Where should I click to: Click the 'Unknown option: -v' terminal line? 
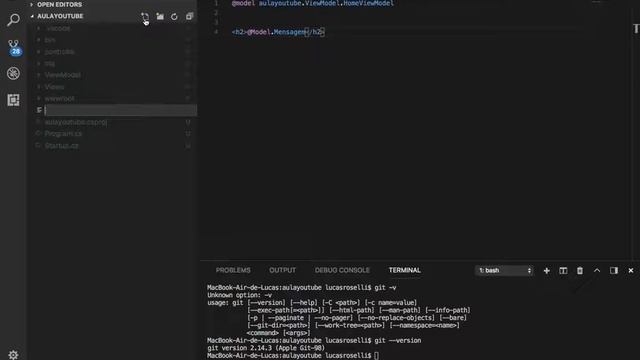click(x=240, y=295)
